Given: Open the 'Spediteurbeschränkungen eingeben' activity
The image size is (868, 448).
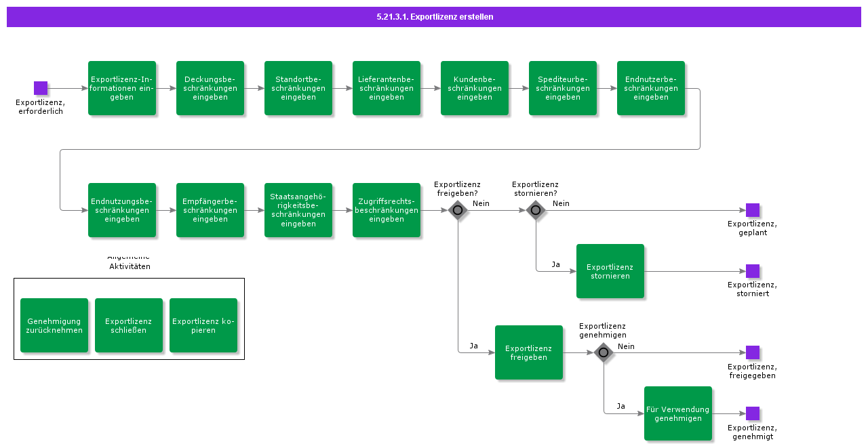Looking at the screenshot, I should [x=563, y=88].
